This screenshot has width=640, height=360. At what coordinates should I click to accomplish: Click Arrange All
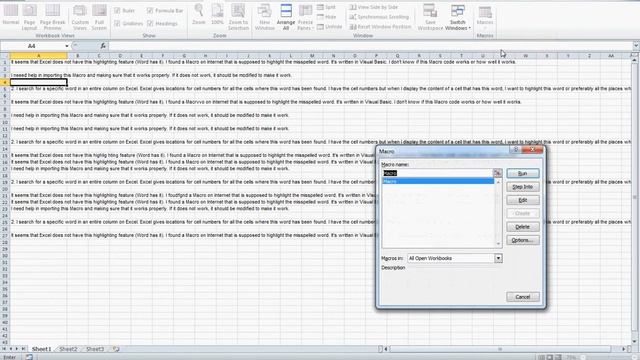(x=286, y=17)
